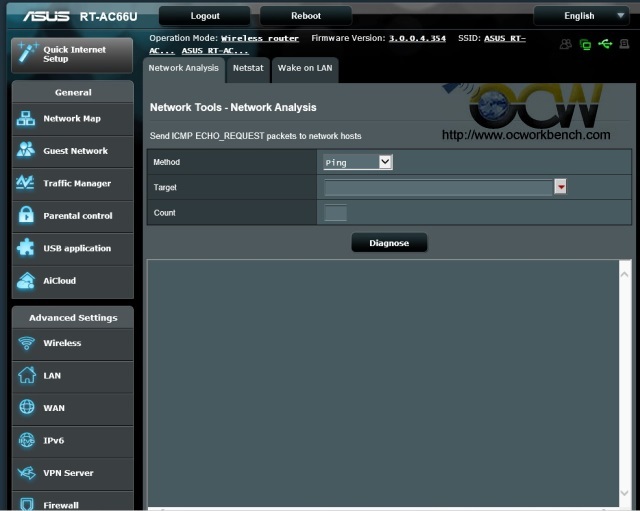This screenshot has height=511, width=640.
Task: Open AiCloud menu label
Action: coord(60,280)
